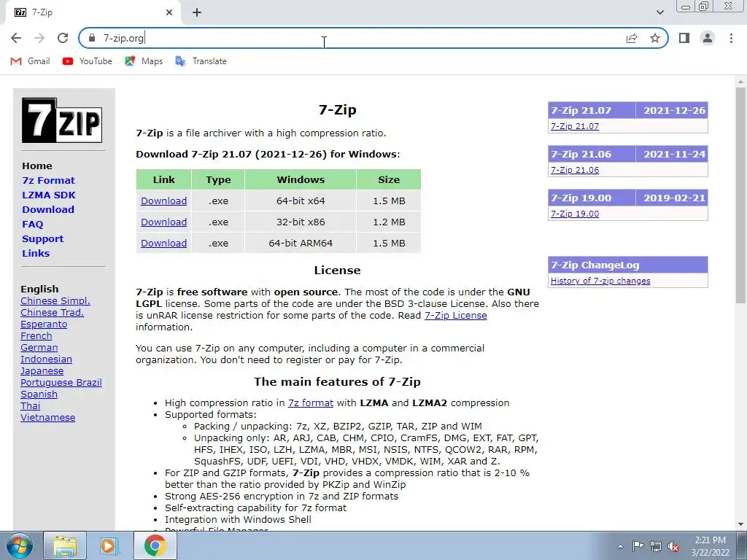The width and height of the screenshot is (747, 560).
Task: Click the share page icon in address bar
Action: (x=632, y=38)
